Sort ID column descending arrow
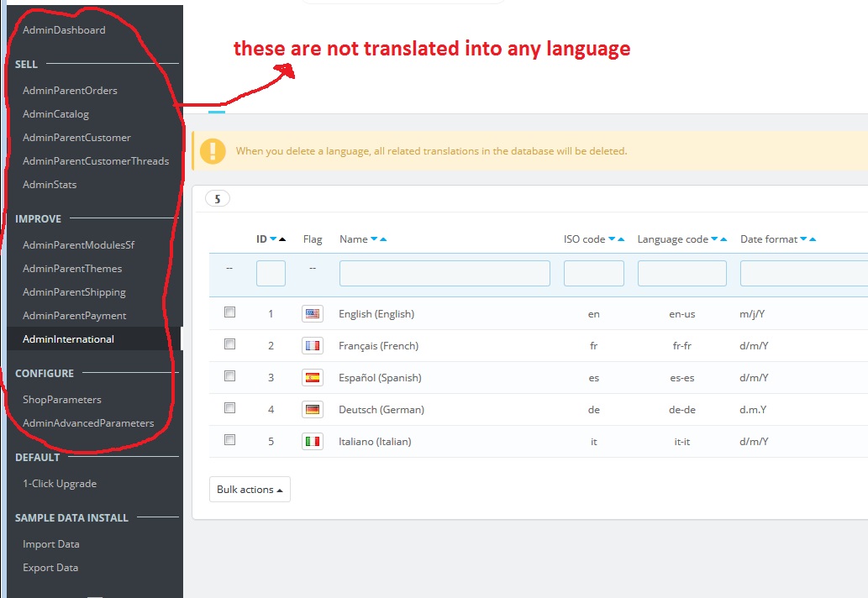This screenshot has width=868, height=598. [273, 239]
